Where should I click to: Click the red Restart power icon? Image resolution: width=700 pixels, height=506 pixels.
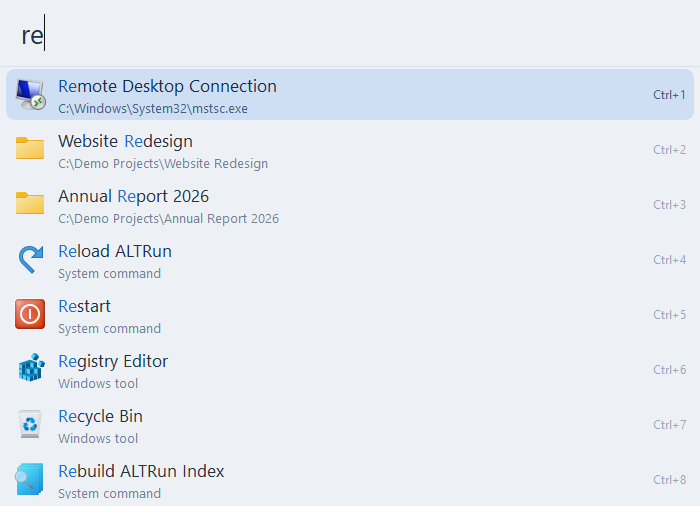[30, 314]
